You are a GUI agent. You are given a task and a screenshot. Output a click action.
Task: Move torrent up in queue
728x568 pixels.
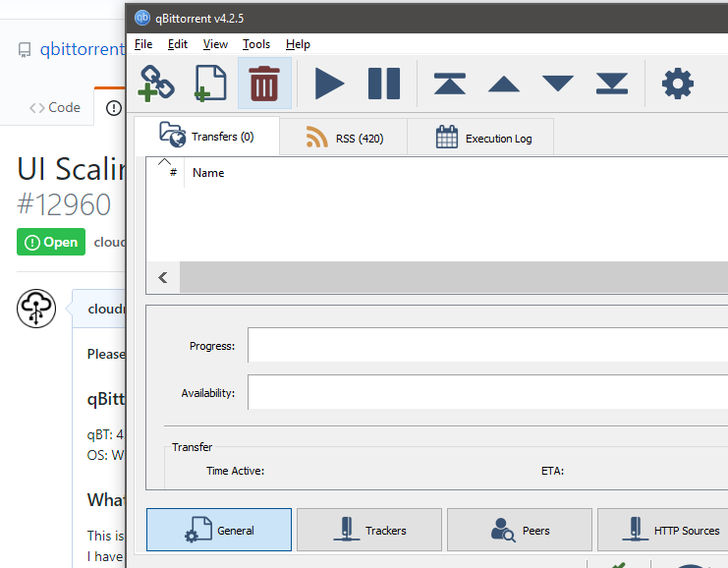504,85
